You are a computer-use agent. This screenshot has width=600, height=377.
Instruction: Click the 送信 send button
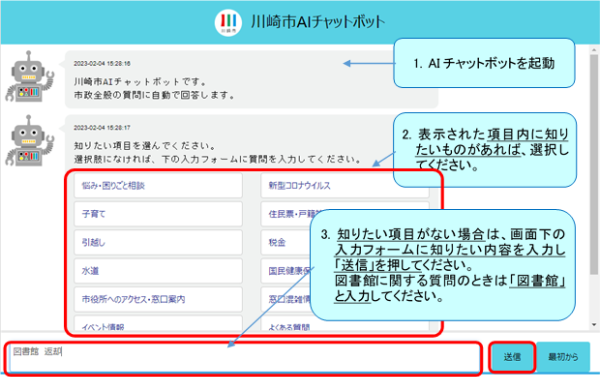pos(512,357)
